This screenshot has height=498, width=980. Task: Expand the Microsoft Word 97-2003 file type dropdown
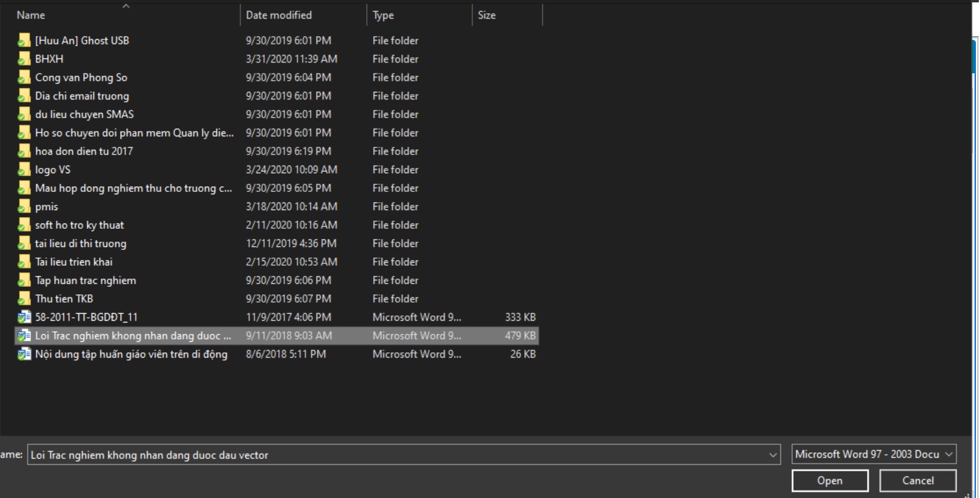tap(948, 454)
